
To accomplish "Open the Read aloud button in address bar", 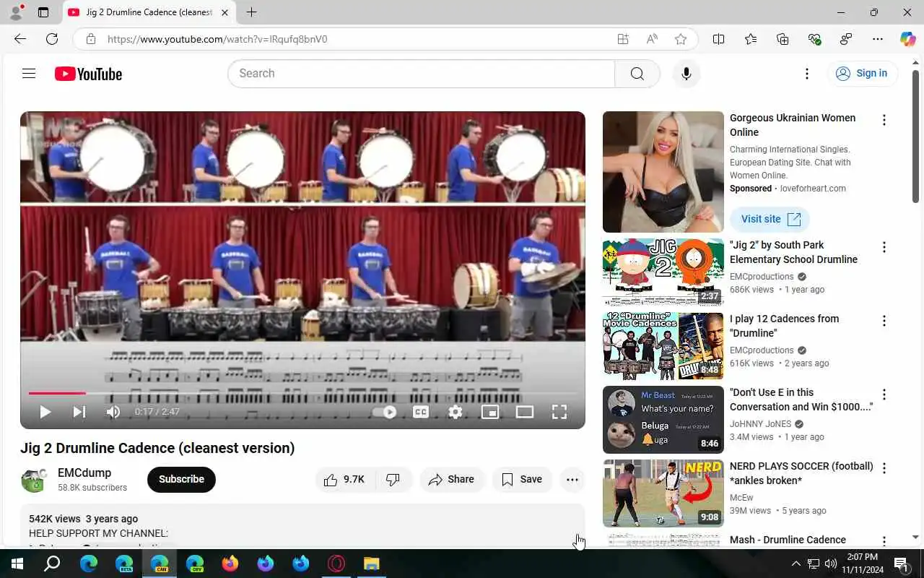I will click(x=652, y=39).
